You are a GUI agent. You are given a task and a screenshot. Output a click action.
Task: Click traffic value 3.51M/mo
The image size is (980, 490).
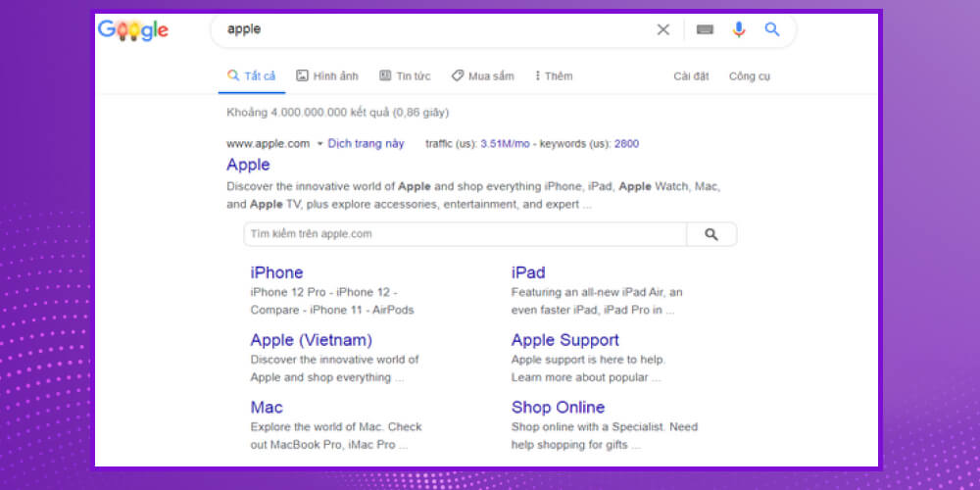point(505,144)
